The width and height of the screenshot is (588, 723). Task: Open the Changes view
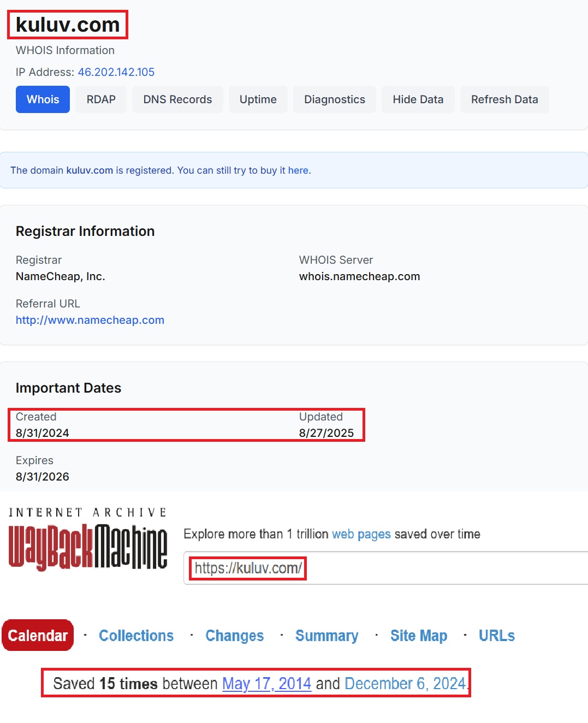(234, 636)
